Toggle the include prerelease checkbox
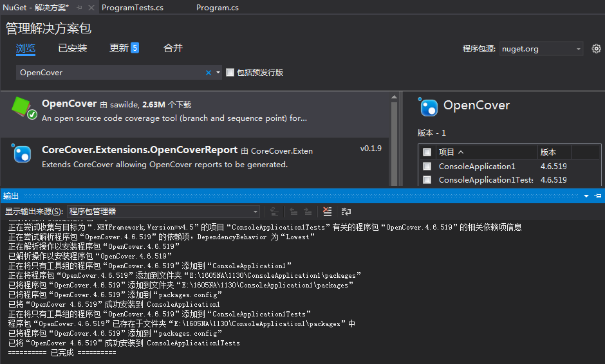Screen dimensions: 605x364 click(x=230, y=73)
